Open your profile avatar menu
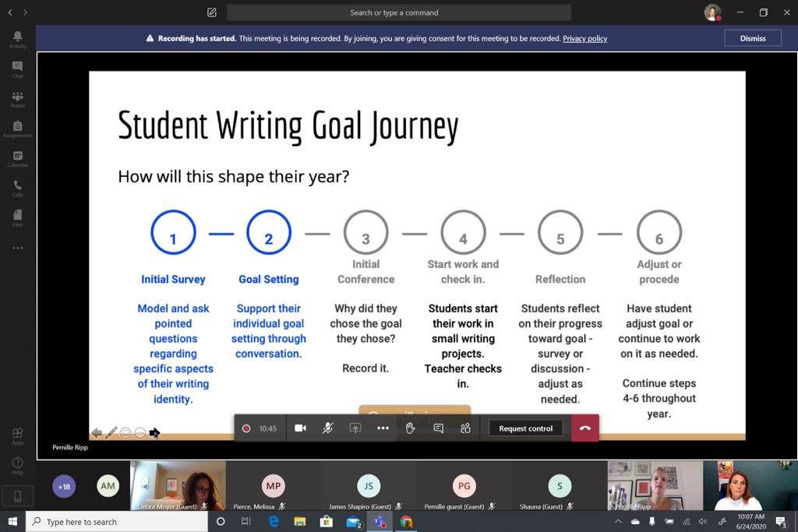798x532 pixels. coord(711,12)
